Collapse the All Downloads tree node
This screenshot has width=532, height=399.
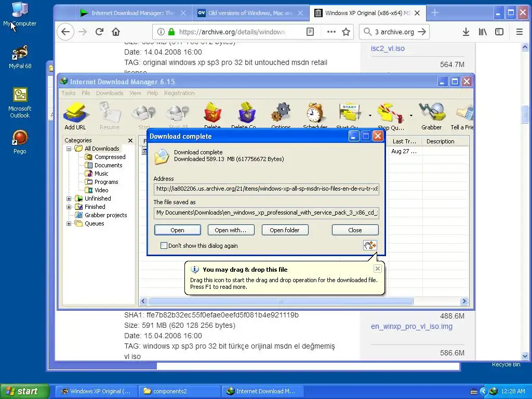coord(69,149)
